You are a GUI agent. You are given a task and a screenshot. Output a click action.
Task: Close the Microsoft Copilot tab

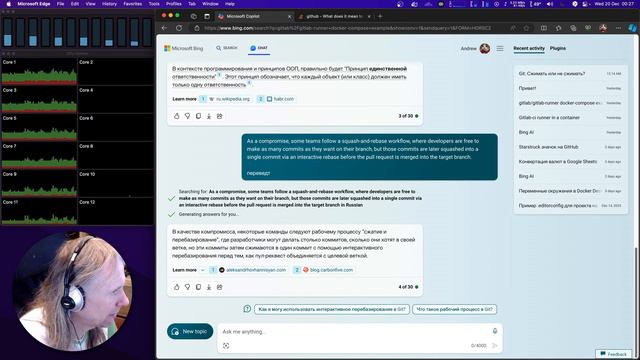coord(289,16)
